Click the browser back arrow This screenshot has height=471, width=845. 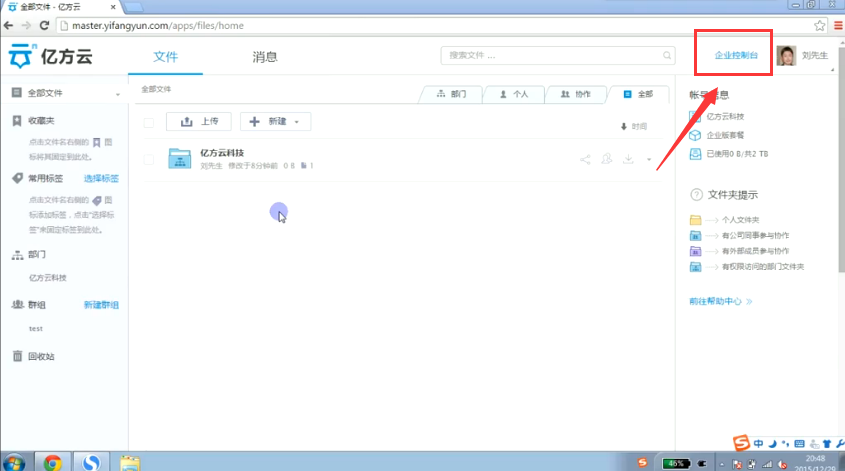pos(9,25)
